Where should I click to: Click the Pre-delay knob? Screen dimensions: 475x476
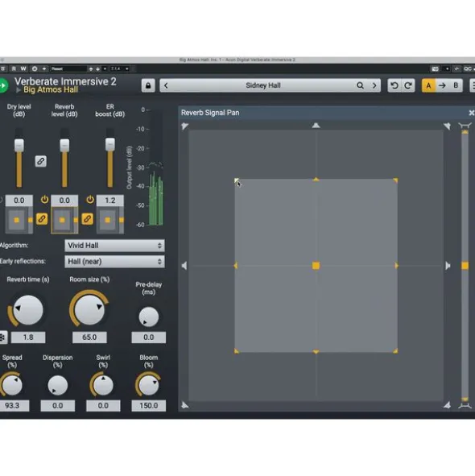[x=149, y=317]
